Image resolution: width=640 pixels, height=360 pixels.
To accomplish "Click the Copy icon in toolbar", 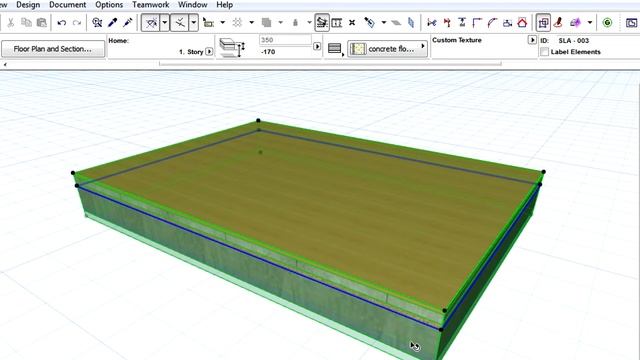I will pyautogui.click(x=26, y=23).
